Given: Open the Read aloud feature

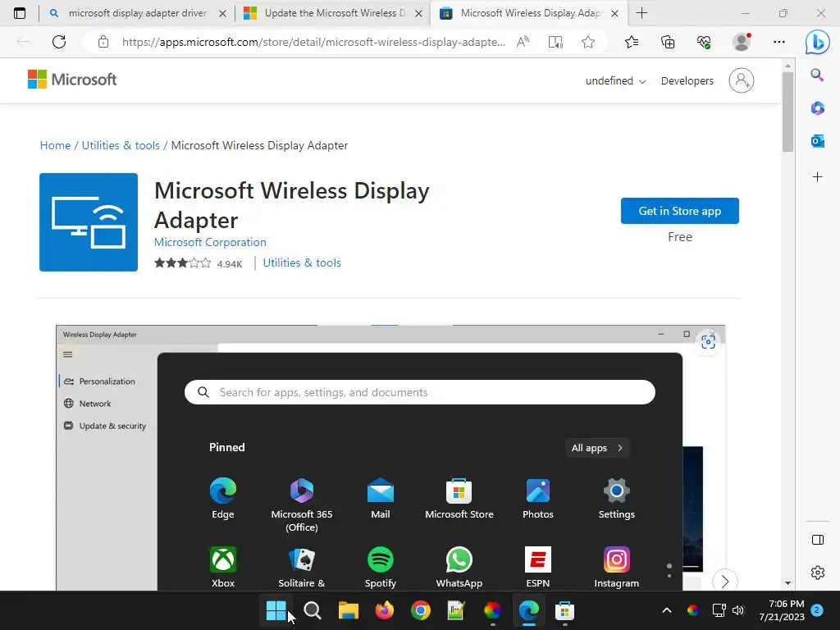Looking at the screenshot, I should pyautogui.click(x=523, y=42).
